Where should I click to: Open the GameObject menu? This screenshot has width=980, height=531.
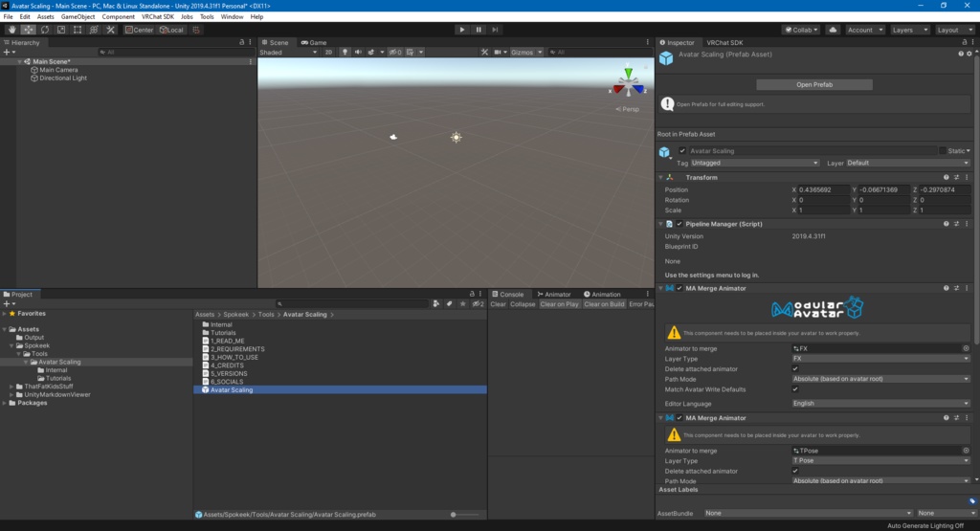(x=78, y=17)
